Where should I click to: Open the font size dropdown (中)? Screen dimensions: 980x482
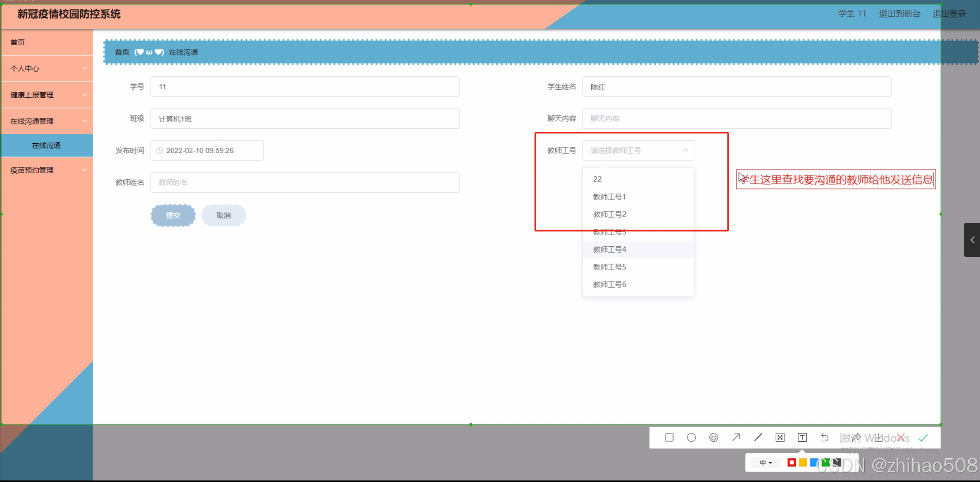766,462
